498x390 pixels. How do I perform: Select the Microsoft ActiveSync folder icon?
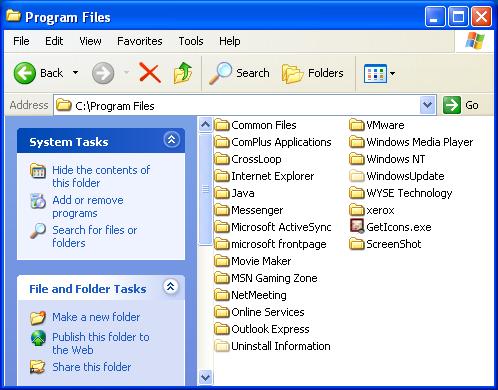click(x=222, y=227)
